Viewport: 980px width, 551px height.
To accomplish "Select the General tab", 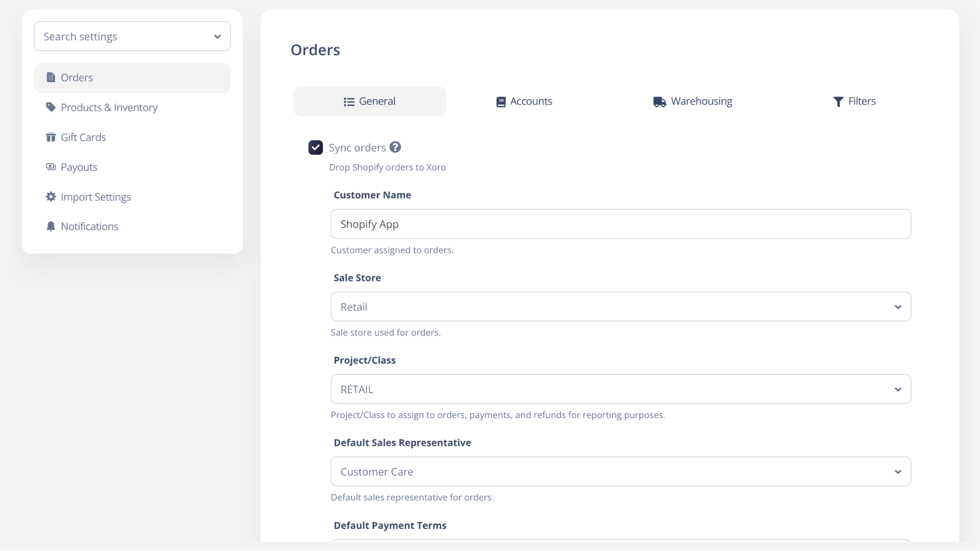I will 369,102.
